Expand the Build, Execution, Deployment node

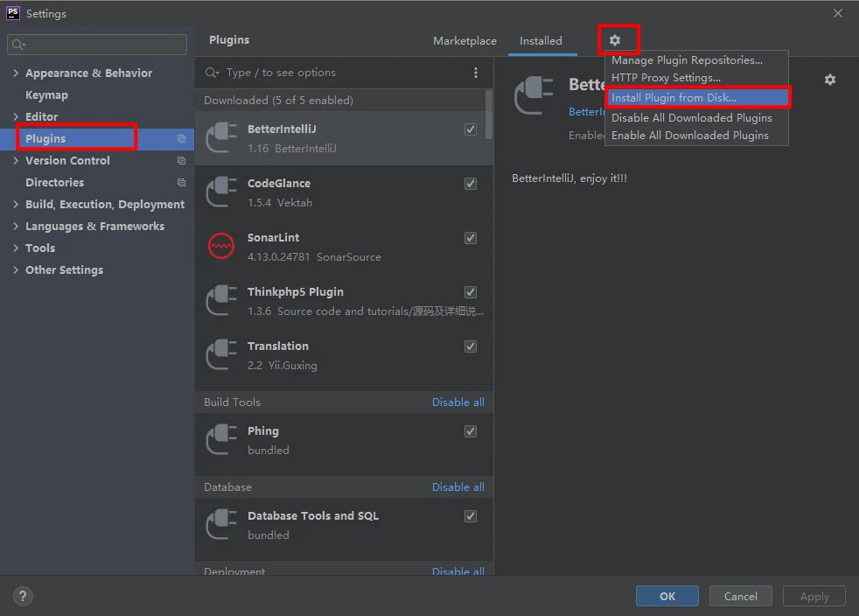click(16, 205)
